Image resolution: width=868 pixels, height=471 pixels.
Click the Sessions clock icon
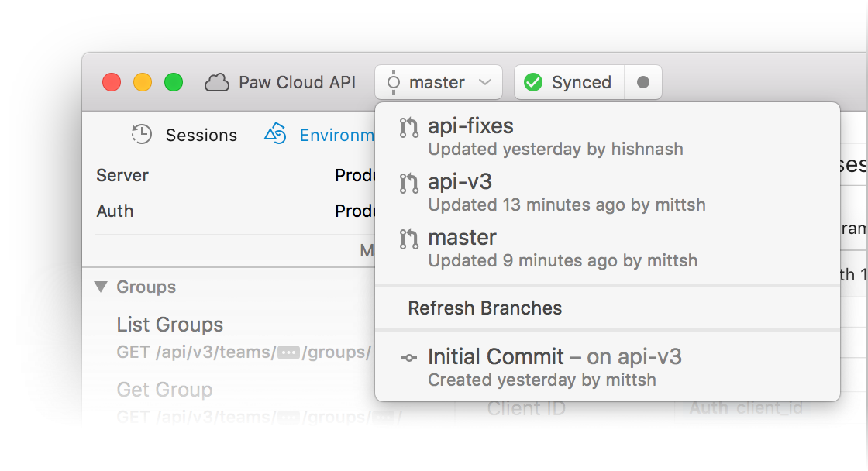pyautogui.click(x=142, y=134)
